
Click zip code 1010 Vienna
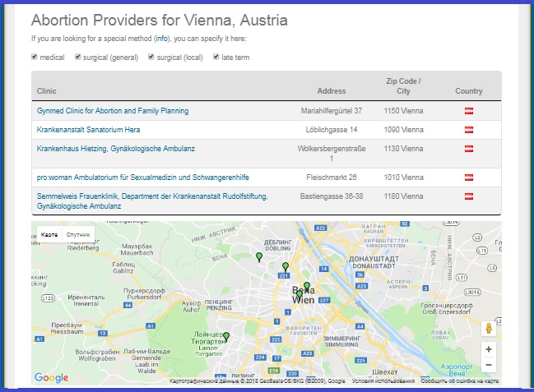click(403, 178)
